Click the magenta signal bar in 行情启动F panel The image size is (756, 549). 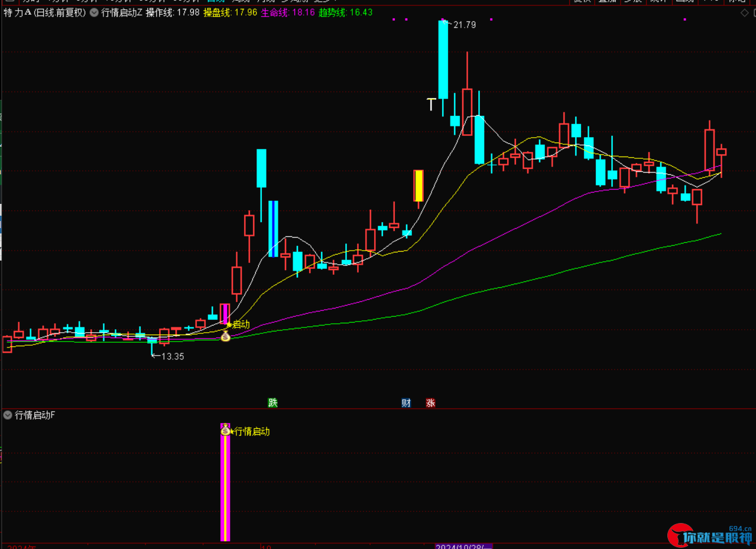tap(225, 482)
